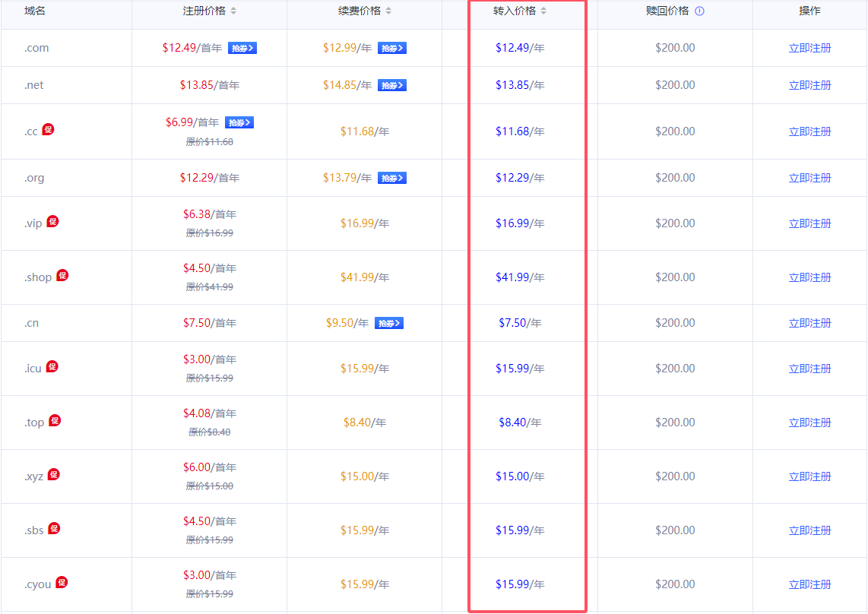Image resolution: width=868 pixels, height=614 pixels.
Task: Click the info icon next to 赎回价格
Action: click(x=700, y=11)
